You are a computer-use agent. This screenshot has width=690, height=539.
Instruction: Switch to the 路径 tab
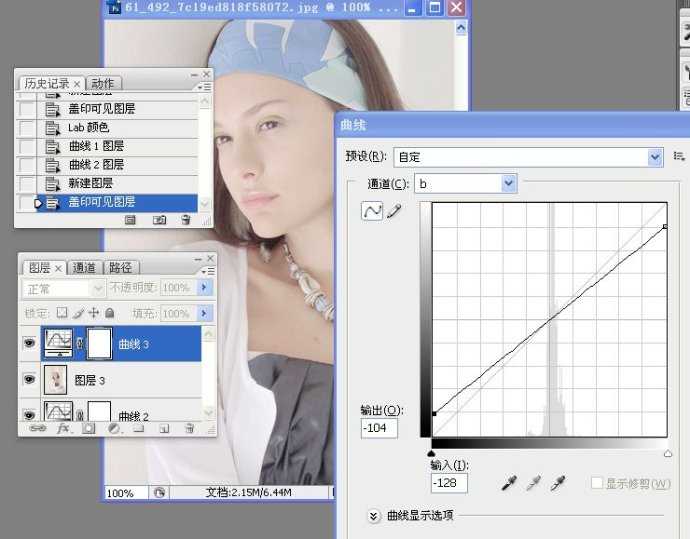click(x=120, y=268)
